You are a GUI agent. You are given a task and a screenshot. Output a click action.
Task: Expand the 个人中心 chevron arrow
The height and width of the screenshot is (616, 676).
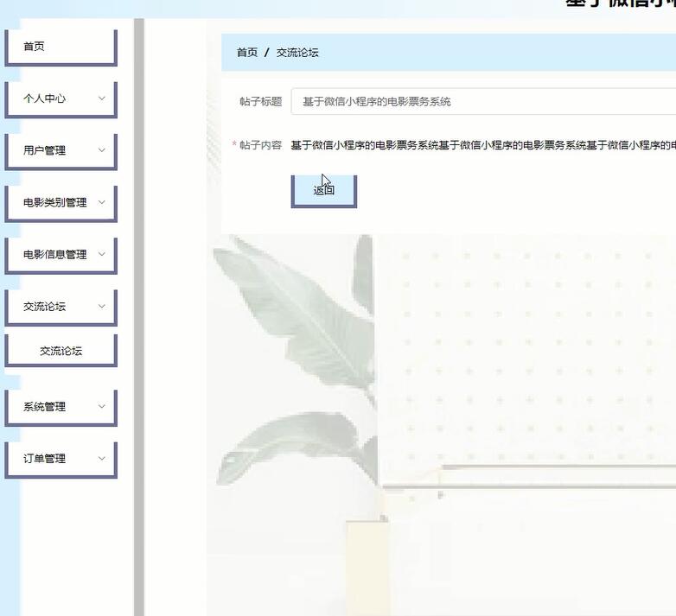click(102, 98)
